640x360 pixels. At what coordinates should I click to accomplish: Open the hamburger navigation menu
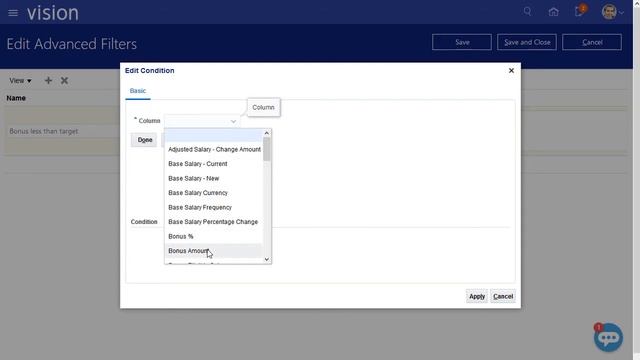(x=13, y=13)
